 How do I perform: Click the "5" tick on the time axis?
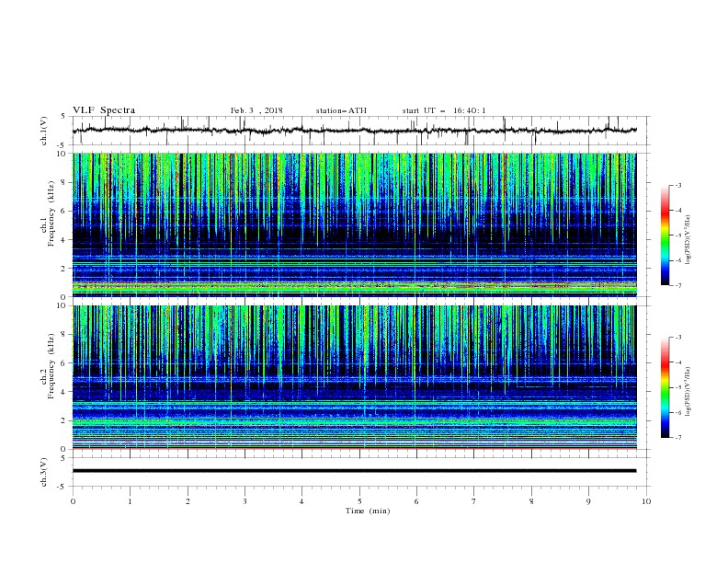pos(359,501)
